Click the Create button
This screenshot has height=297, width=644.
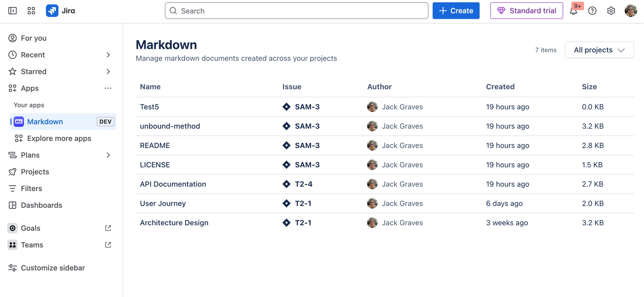[456, 10]
